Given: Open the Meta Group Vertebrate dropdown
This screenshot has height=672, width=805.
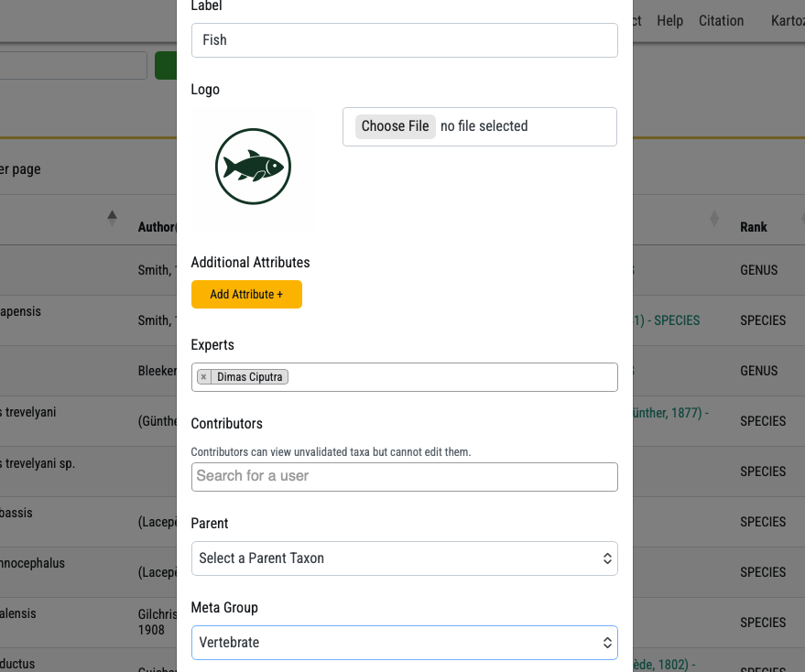Looking at the screenshot, I should click(x=405, y=642).
